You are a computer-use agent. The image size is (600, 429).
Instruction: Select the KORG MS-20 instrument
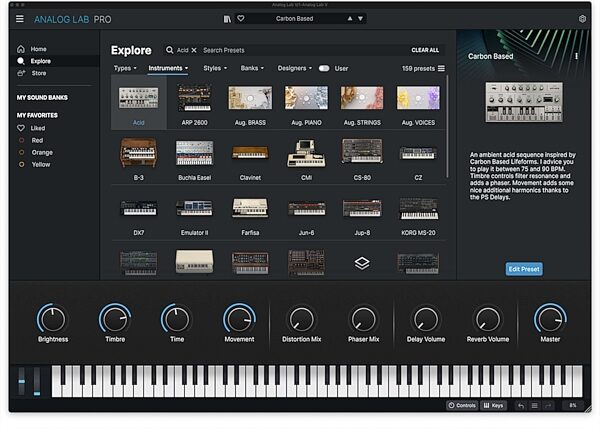(418, 214)
